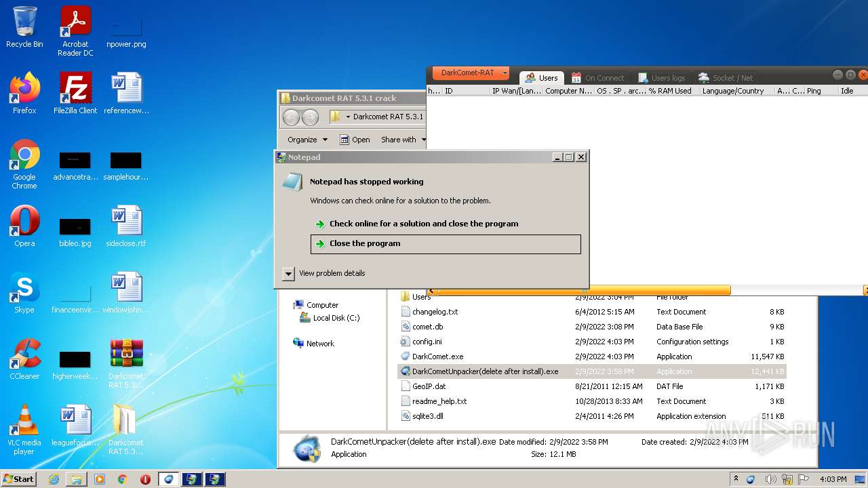Viewport: 868px width, 488px height.
Task: Click Close the program option
Action: click(446, 244)
